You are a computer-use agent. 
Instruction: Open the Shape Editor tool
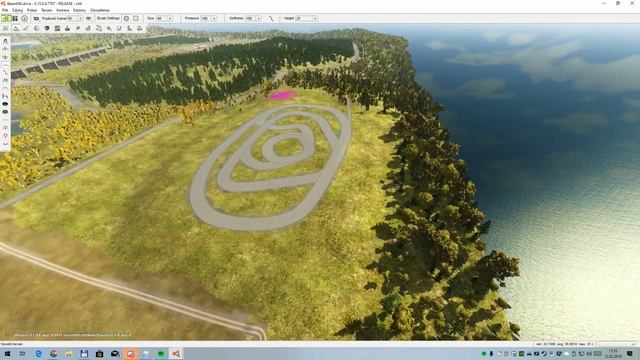pos(140,29)
